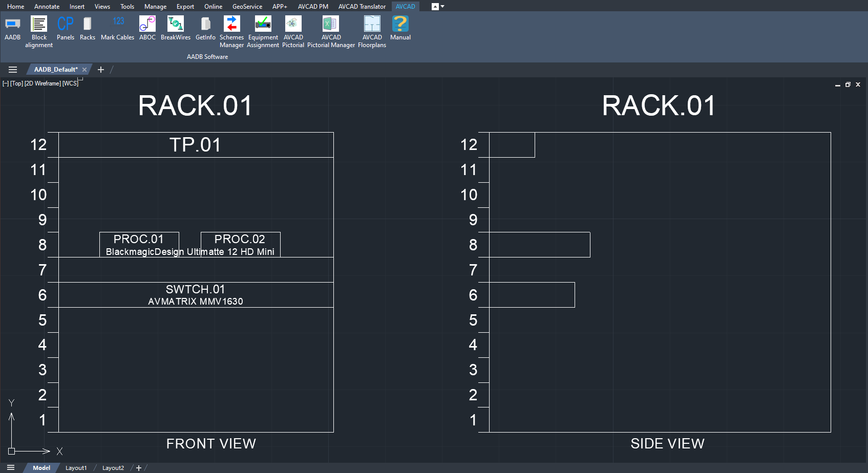Open the Annotate ribbon tab
The height and width of the screenshot is (473, 868).
coord(47,7)
